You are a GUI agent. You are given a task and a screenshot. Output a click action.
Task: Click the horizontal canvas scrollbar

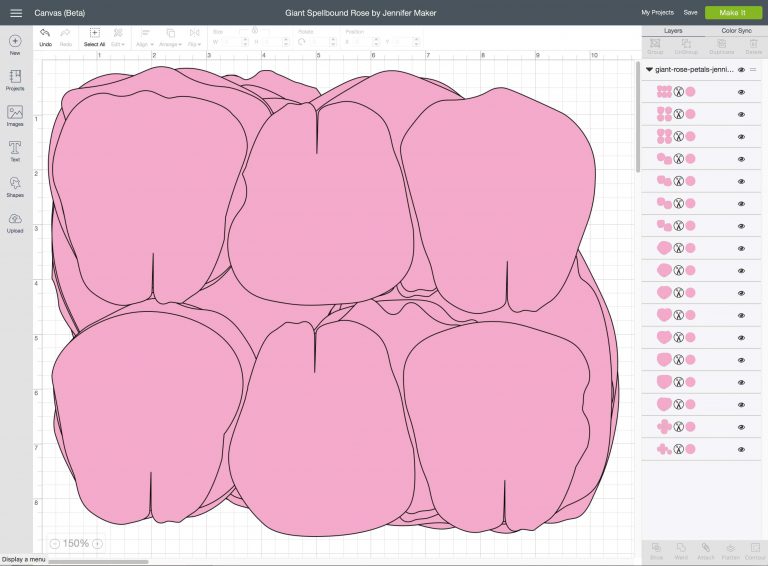coord(98,562)
